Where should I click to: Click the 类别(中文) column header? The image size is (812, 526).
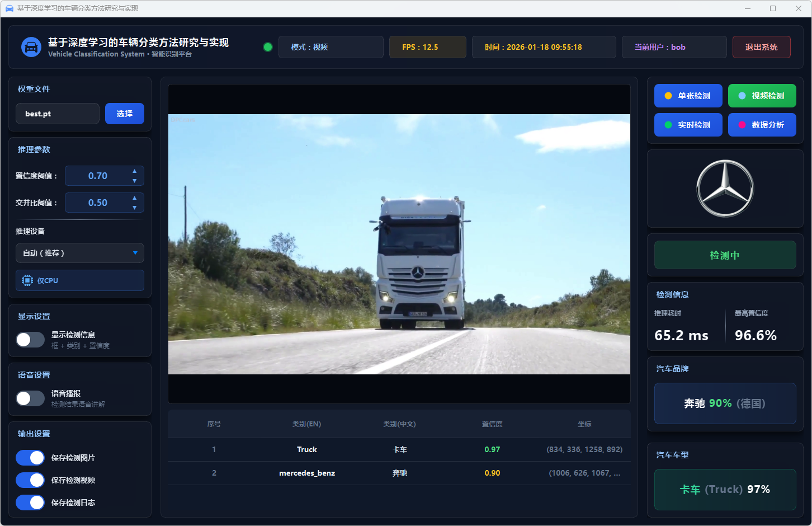(399, 424)
